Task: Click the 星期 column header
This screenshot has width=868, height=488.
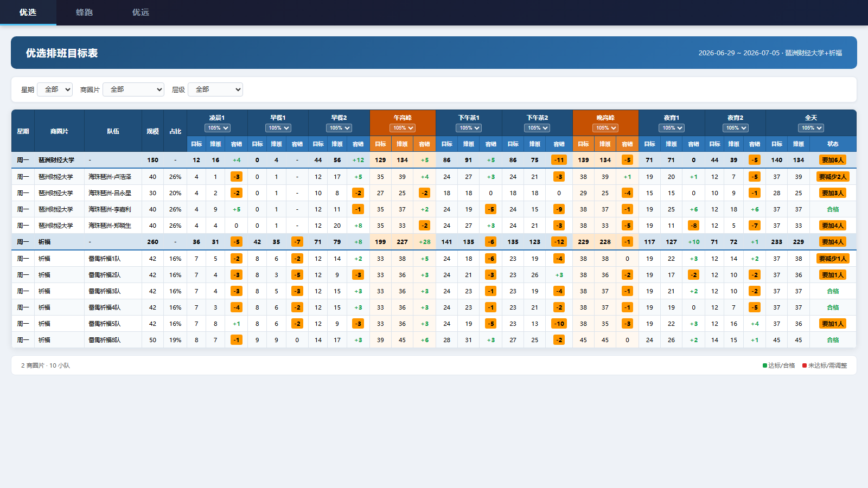Action: point(23,131)
